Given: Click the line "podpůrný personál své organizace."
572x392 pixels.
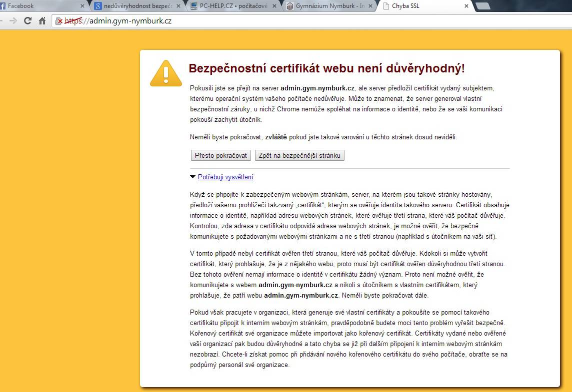Looking at the screenshot, I should click(x=239, y=365).
